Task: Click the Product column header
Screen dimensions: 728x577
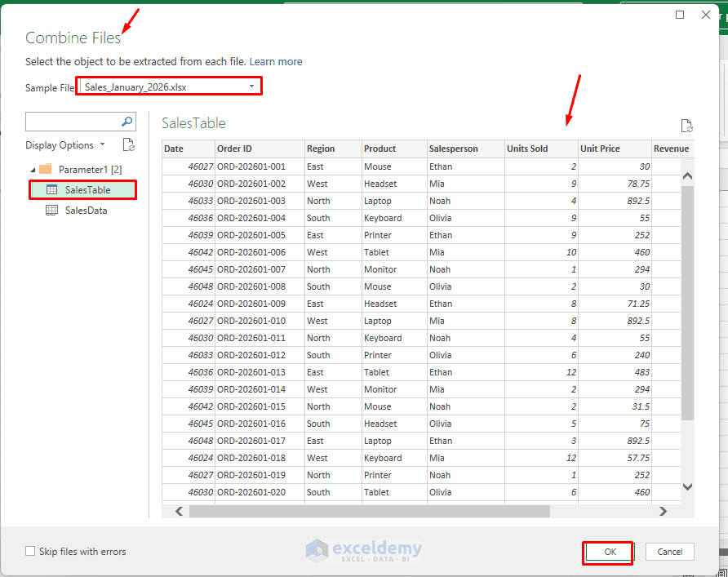Action: pos(394,149)
